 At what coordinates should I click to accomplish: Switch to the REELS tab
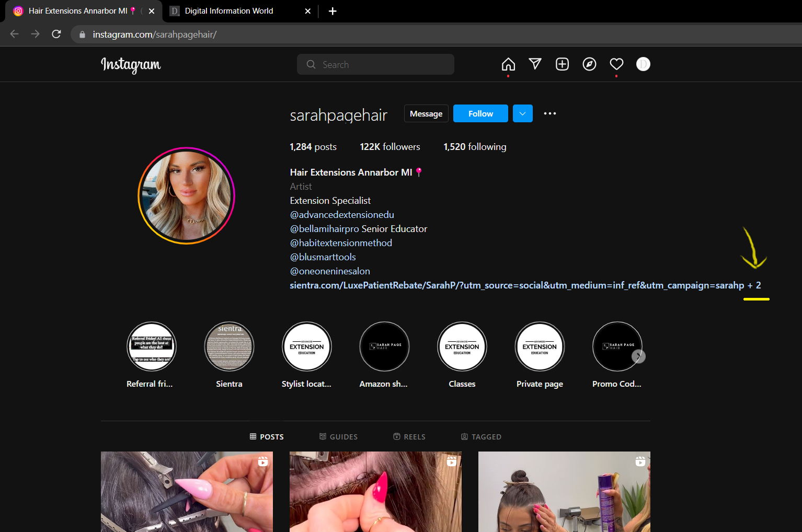[x=409, y=437]
